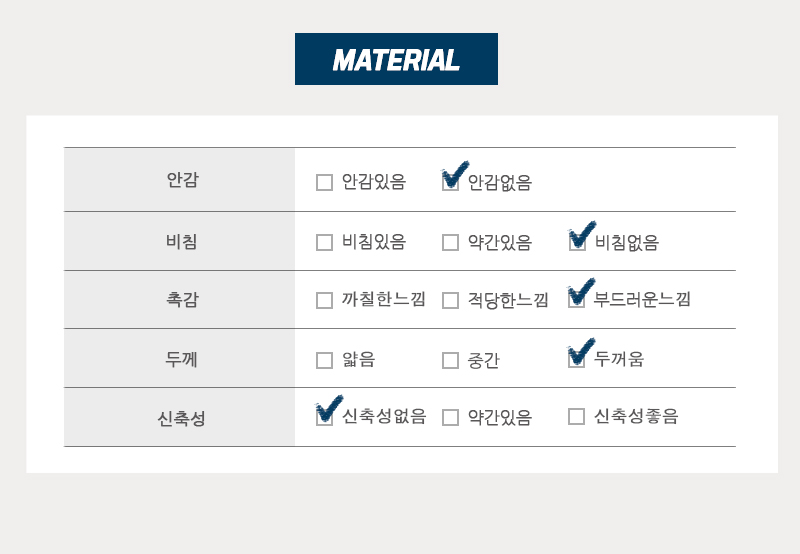Uncheck the 신축성없음 checkbox
The image size is (800, 554).
(324, 417)
